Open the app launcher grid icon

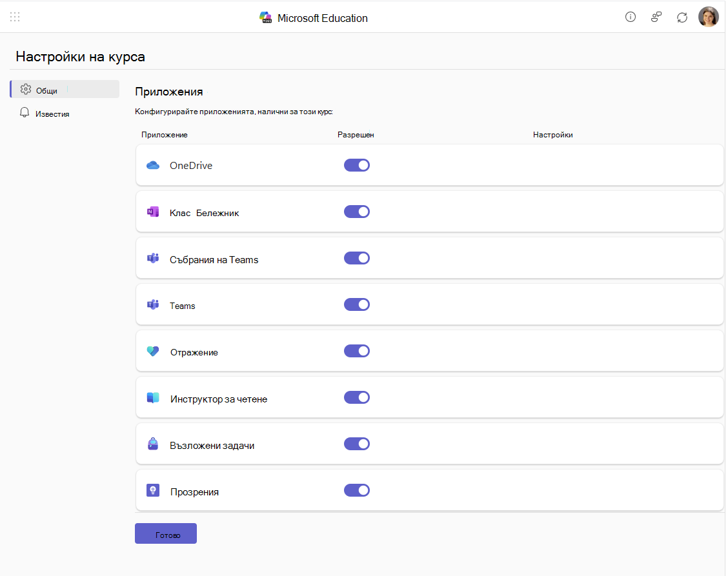(15, 17)
